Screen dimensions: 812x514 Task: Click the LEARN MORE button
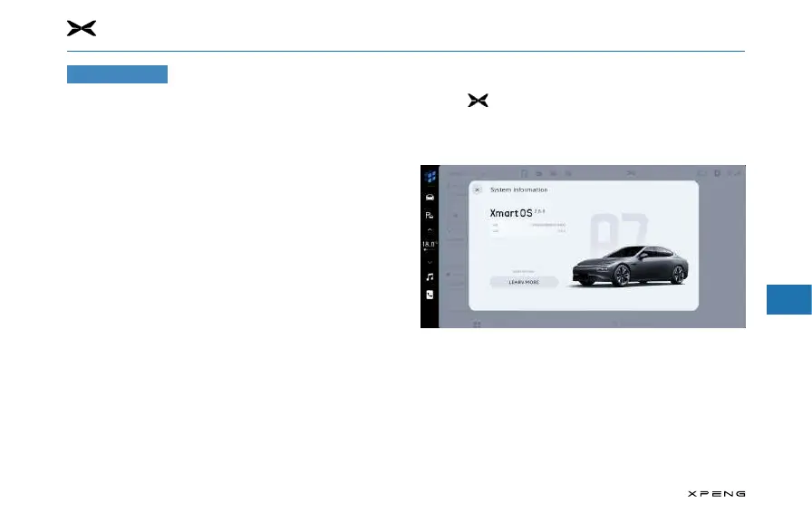[x=524, y=282]
